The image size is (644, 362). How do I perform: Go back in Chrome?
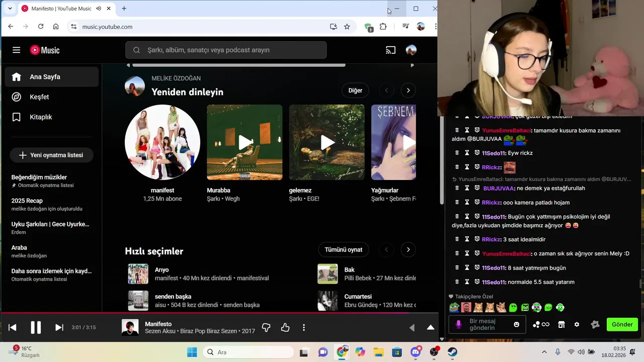11,27
